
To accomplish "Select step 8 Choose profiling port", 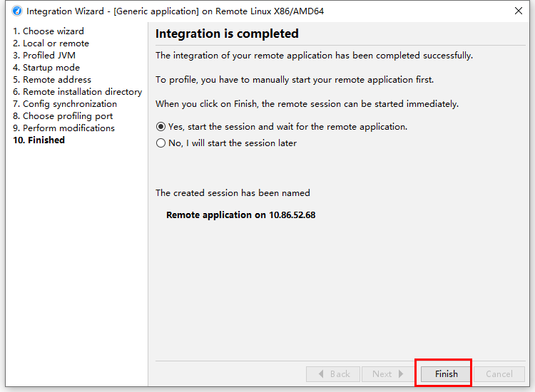I will click(63, 116).
